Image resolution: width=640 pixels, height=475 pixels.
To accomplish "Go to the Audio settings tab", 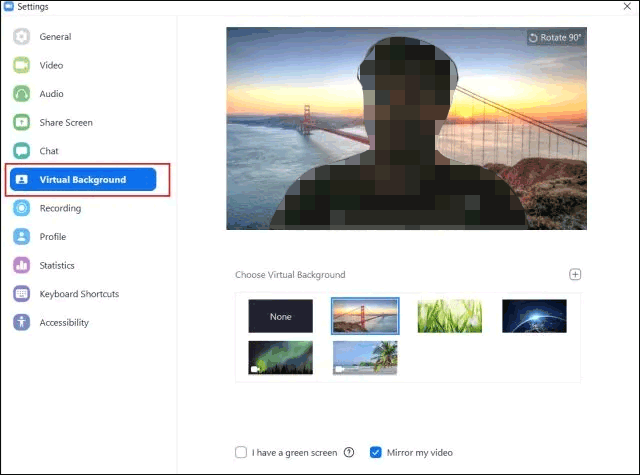I will (83, 93).
